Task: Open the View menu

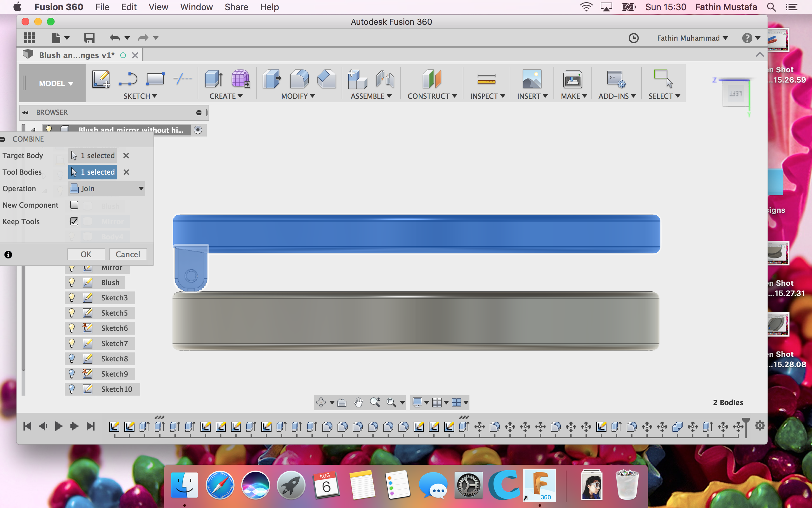Action: [x=158, y=7]
